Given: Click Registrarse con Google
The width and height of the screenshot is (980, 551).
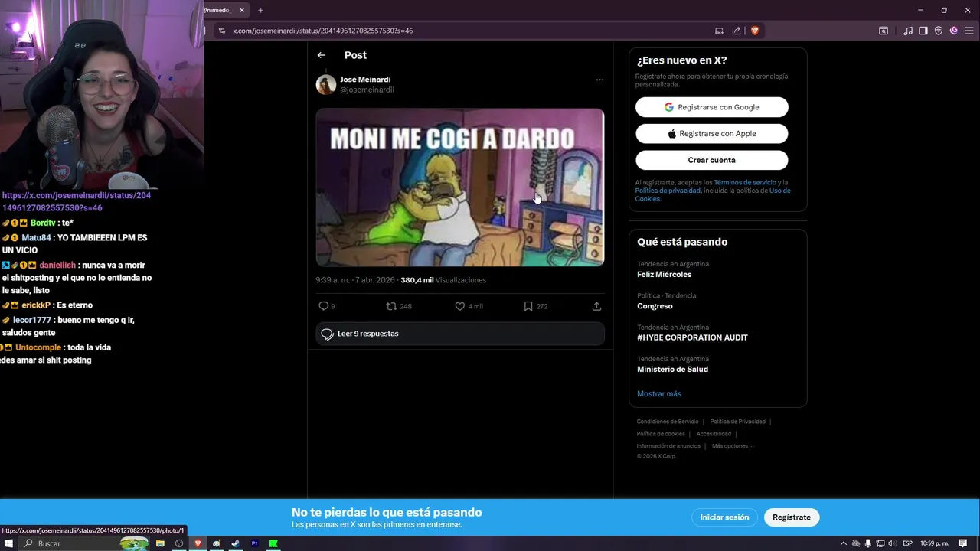Looking at the screenshot, I should (x=711, y=107).
